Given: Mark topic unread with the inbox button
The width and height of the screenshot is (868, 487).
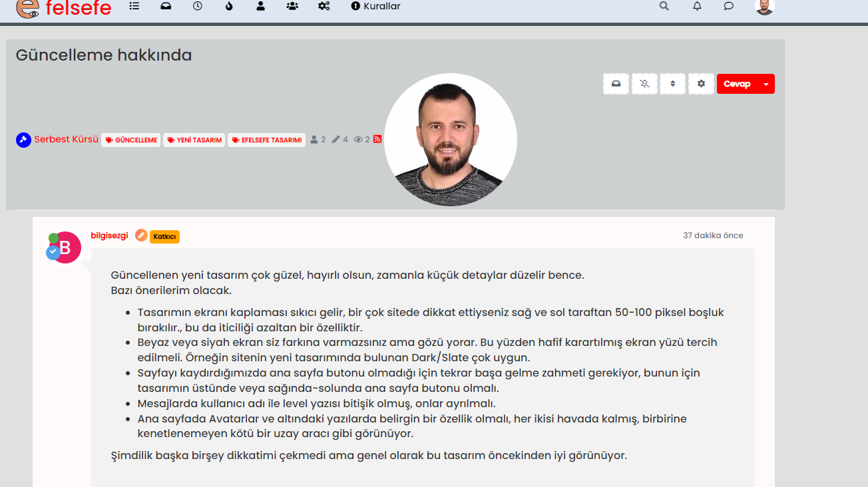Looking at the screenshot, I should pyautogui.click(x=616, y=84).
